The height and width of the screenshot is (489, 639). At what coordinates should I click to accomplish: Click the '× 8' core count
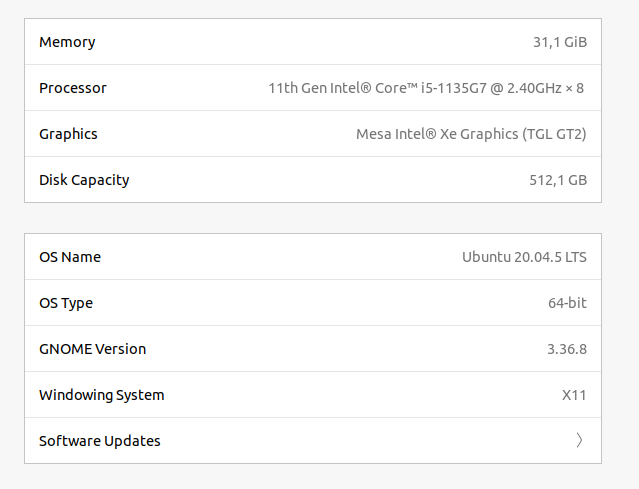point(574,88)
